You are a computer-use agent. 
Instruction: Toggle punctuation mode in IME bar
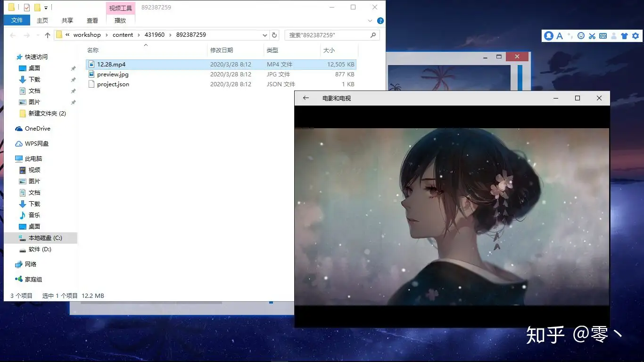[x=570, y=36]
